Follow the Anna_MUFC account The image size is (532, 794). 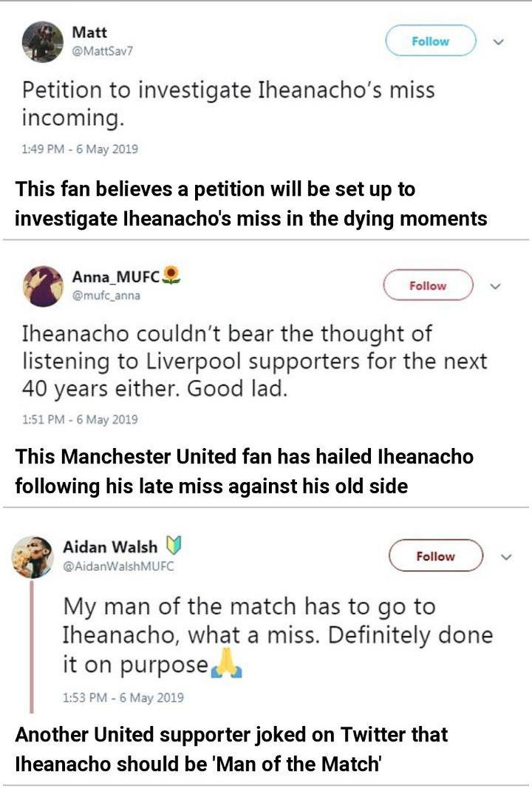tap(428, 285)
